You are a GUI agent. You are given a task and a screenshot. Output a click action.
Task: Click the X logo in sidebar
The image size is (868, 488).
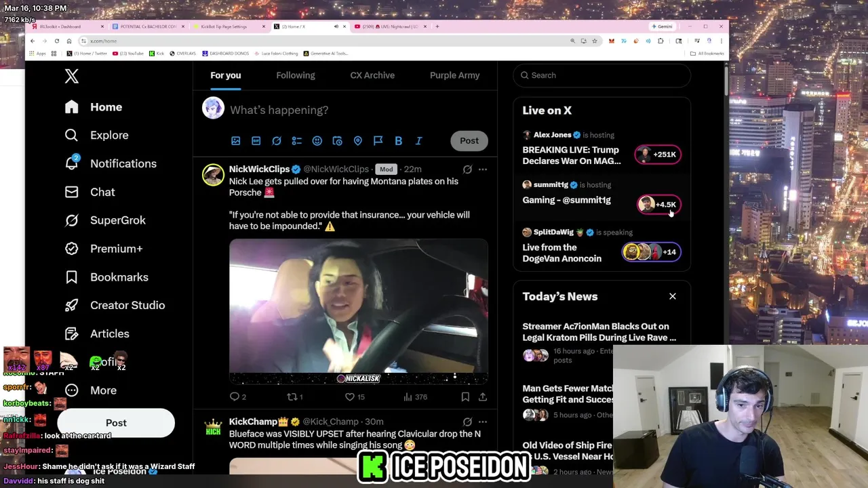(x=71, y=76)
